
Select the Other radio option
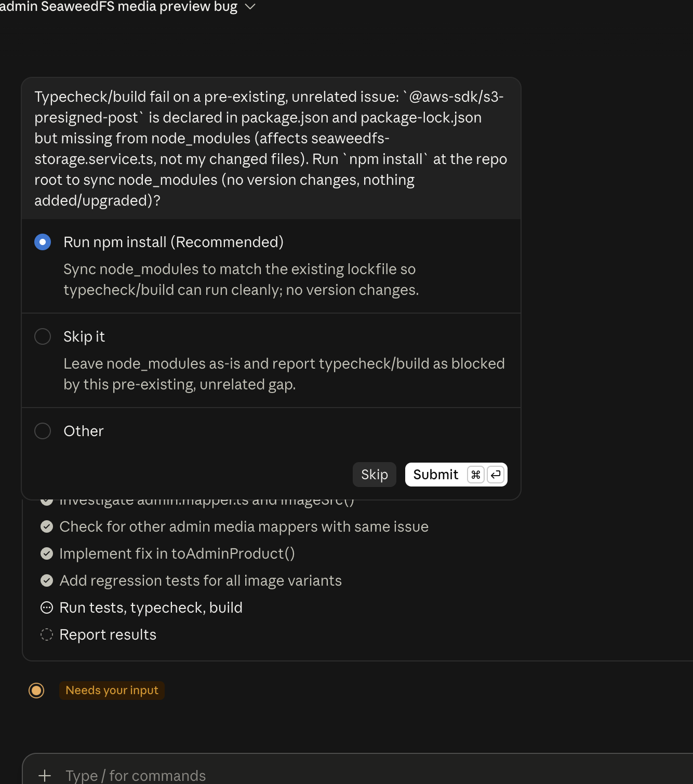(43, 431)
